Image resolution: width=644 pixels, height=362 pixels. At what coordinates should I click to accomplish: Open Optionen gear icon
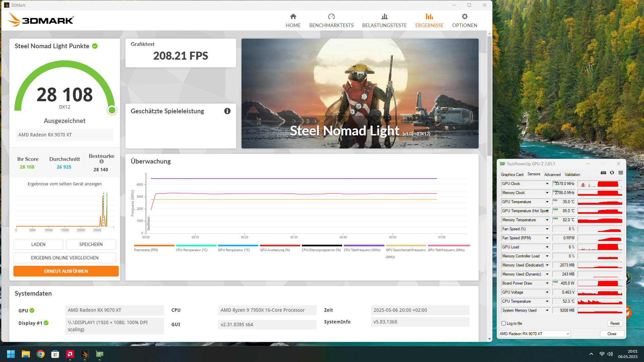(x=465, y=16)
